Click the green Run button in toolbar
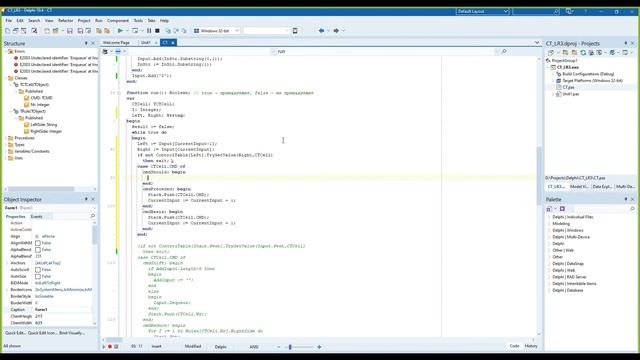 click(x=120, y=31)
